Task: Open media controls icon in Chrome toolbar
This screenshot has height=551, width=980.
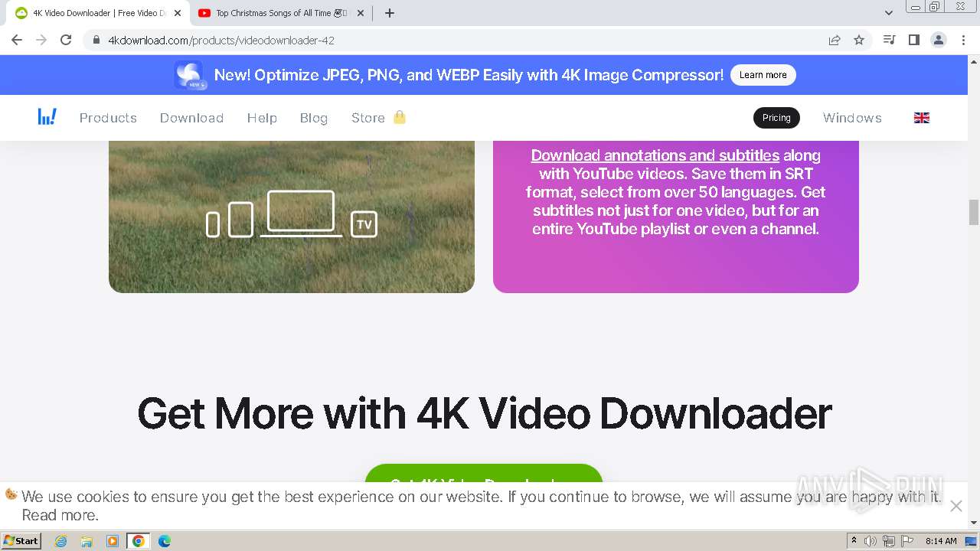Action: pyautogui.click(x=889, y=40)
